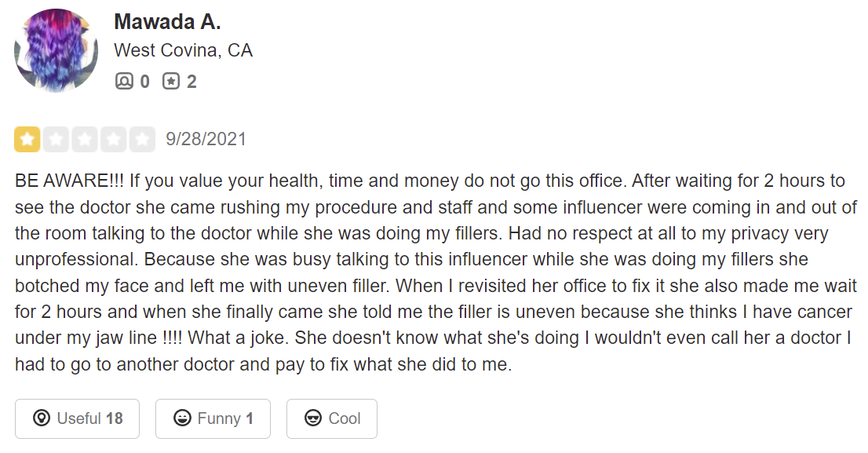This screenshot has width=868, height=453.
Task: Click the review date 9/28/2021
Action: (x=206, y=140)
